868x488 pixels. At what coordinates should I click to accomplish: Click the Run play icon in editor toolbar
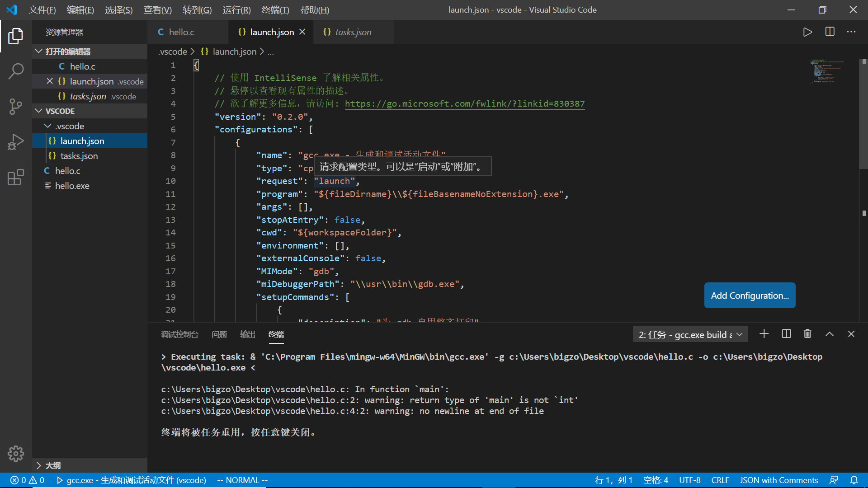click(x=807, y=32)
